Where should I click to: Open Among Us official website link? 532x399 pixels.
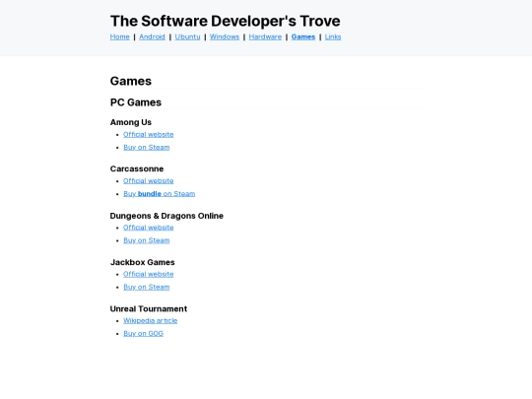coord(148,134)
